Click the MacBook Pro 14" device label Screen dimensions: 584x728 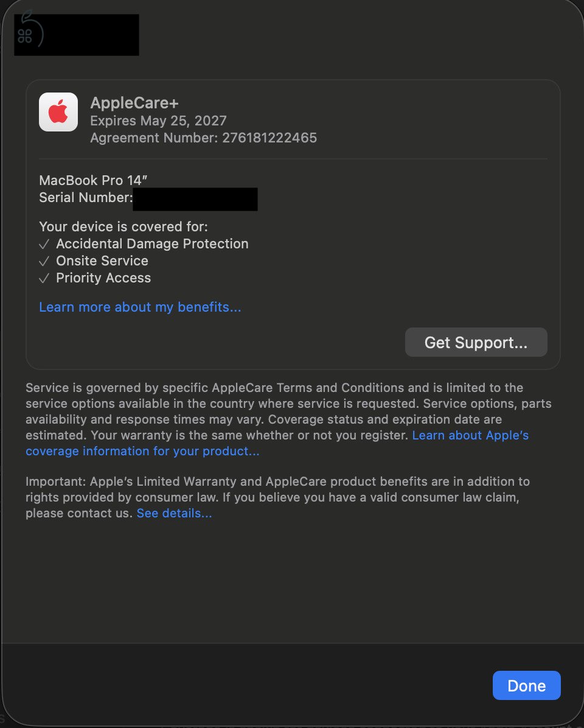tap(92, 180)
